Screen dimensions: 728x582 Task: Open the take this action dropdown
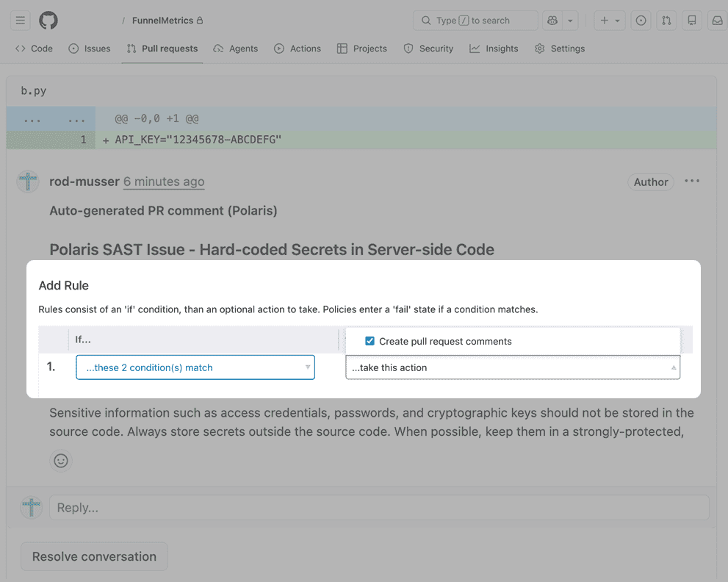[513, 367]
